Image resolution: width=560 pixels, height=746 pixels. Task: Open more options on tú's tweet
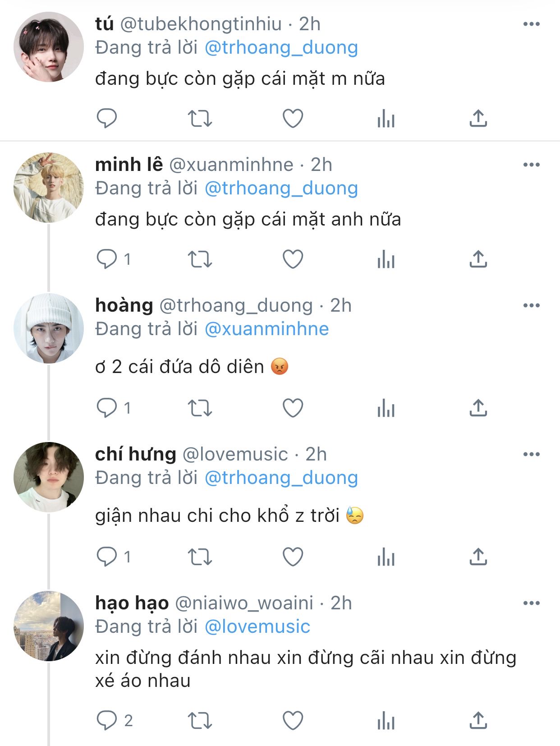coord(532,24)
